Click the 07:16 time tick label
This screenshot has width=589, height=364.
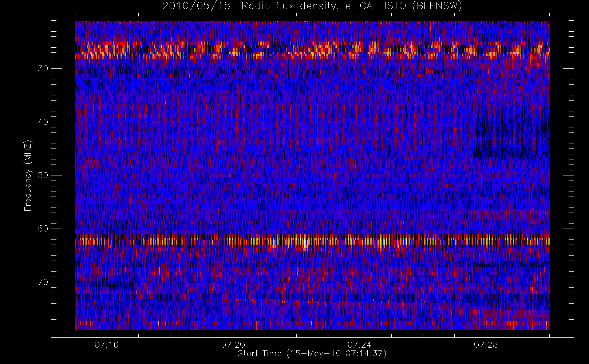(106, 345)
